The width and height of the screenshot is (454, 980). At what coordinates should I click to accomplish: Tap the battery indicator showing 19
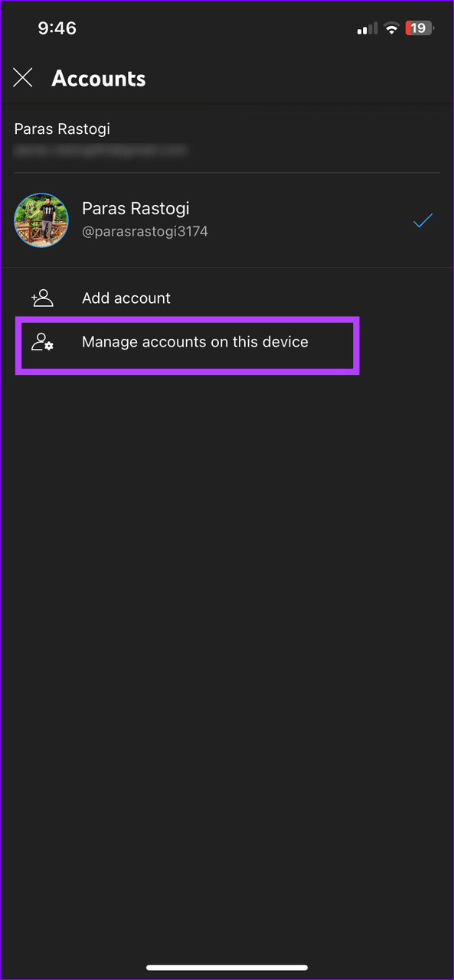click(x=418, y=28)
